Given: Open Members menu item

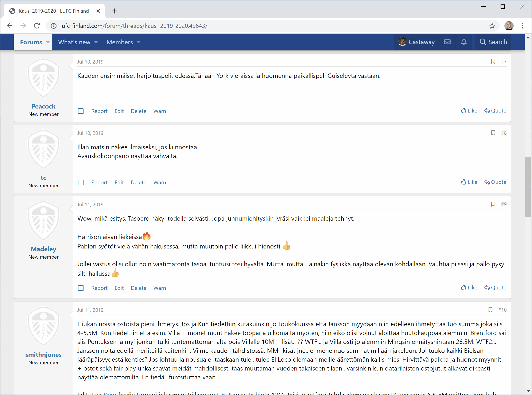Looking at the screenshot, I should 120,42.
